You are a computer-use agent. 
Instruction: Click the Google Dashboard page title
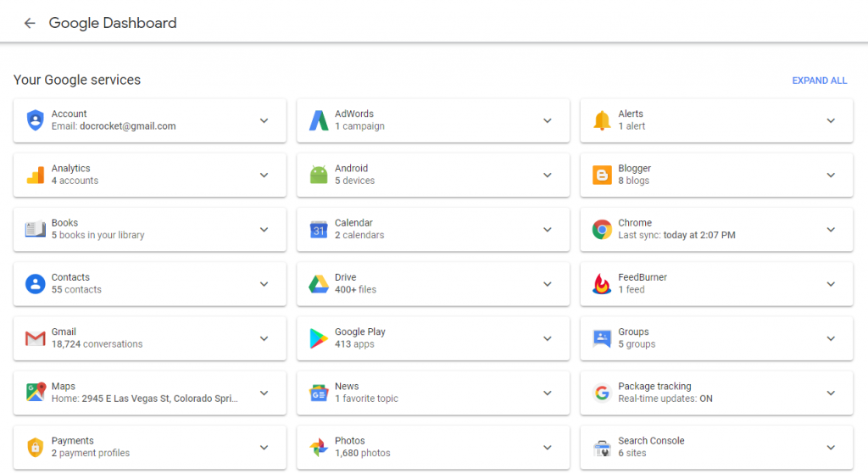click(x=113, y=23)
